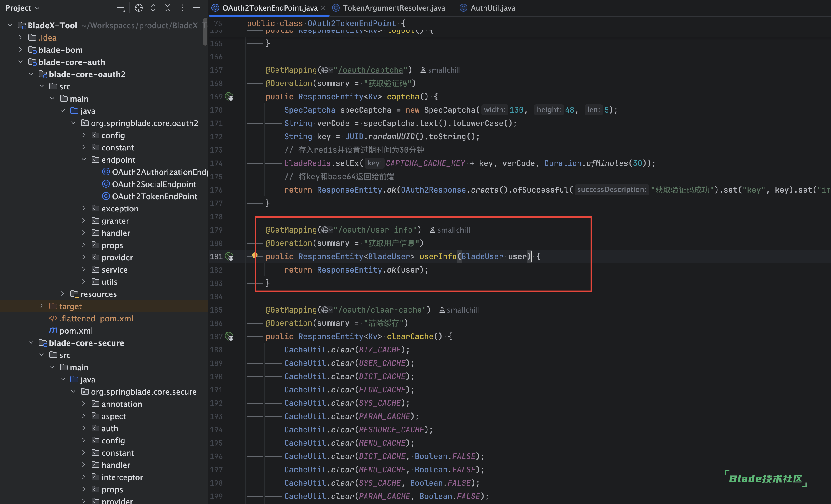Open /oauth/user-info mapping link
Screen dimensions: 831x504
[375, 230]
